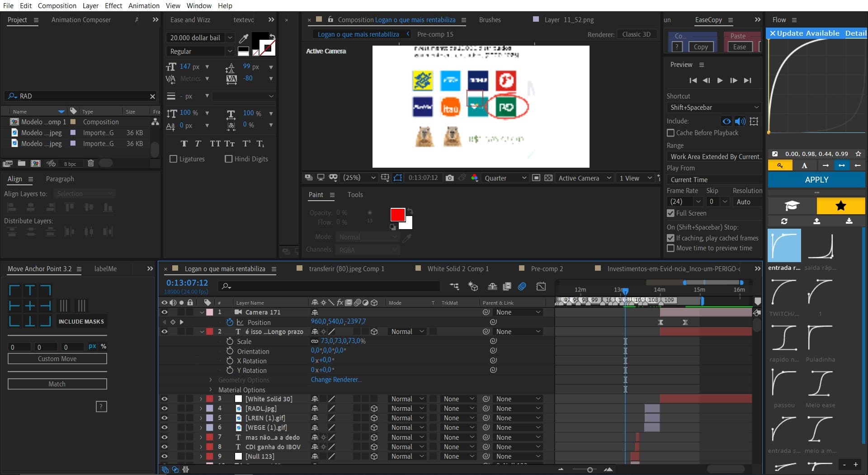The width and height of the screenshot is (868, 475).
Task: Clear the RAD search in Project panel
Action: click(x=152, y=96)
